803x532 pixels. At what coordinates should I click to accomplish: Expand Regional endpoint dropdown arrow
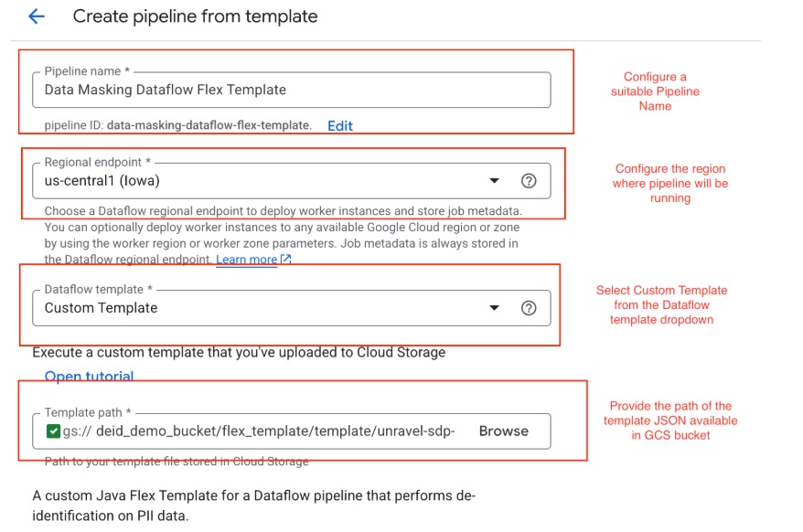tap(495, 181)
